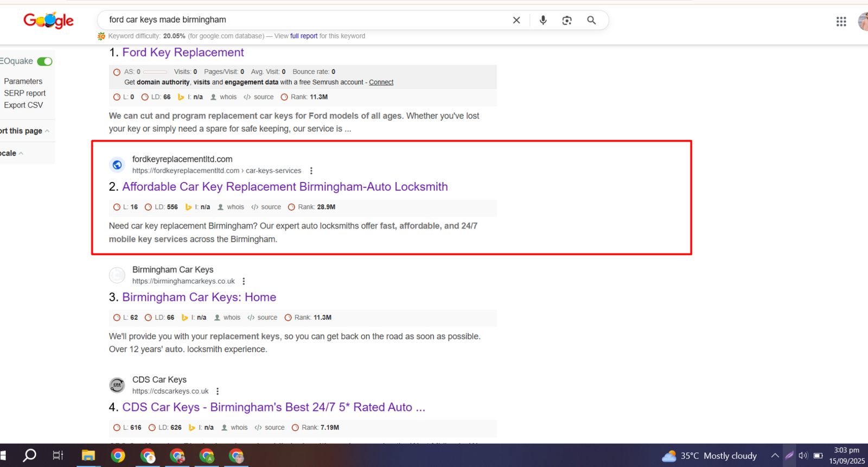Open Google Lens image search icon

click(x=567, y=20)
